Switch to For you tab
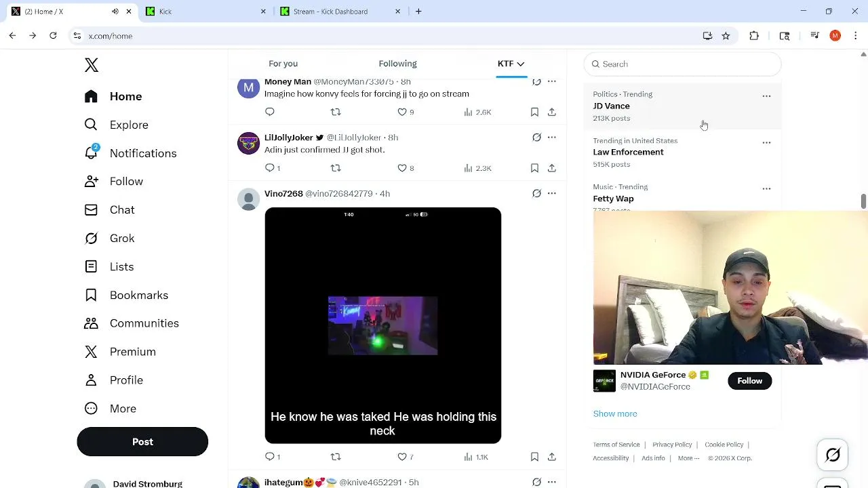Screen dimensions: 868x488 pyautogui.click(x=283, y=64)
